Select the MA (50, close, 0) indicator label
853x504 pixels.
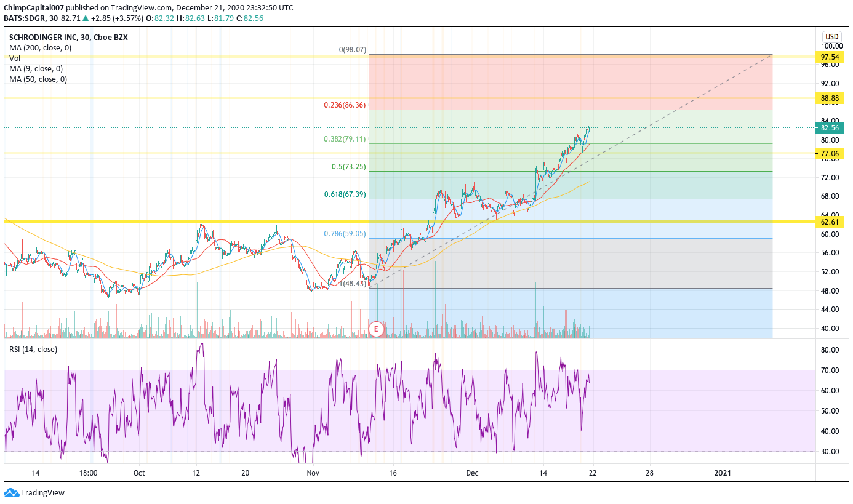pyautogui.click(x=38, y=79)
